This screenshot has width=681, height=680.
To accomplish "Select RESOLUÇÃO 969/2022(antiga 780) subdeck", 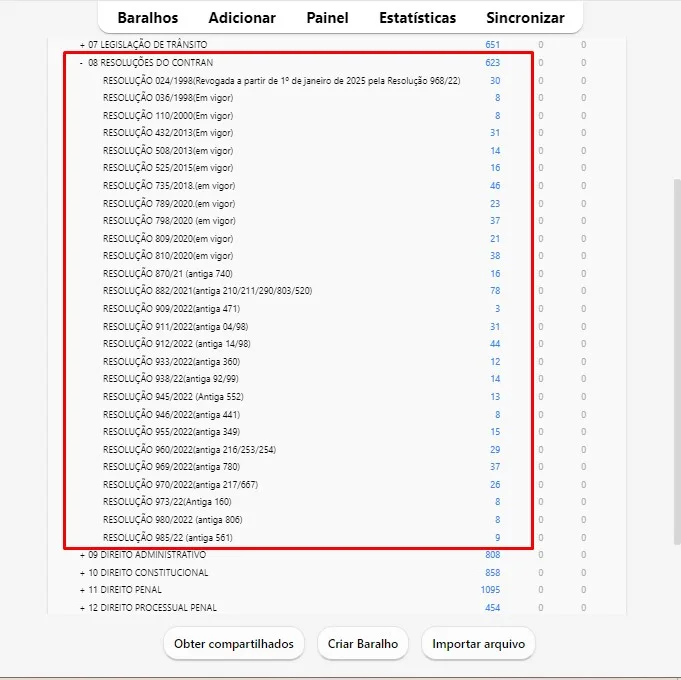I will [x=171, y=466].
